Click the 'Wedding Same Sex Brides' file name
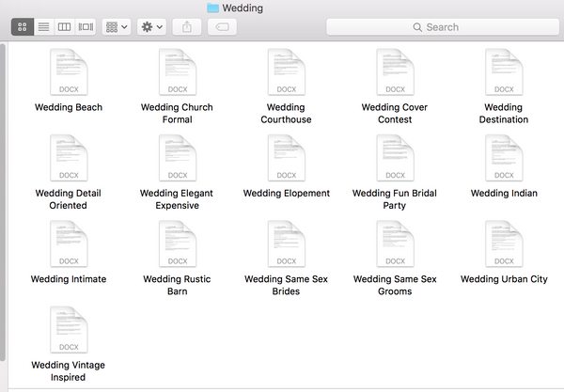 tap(286, 285)
